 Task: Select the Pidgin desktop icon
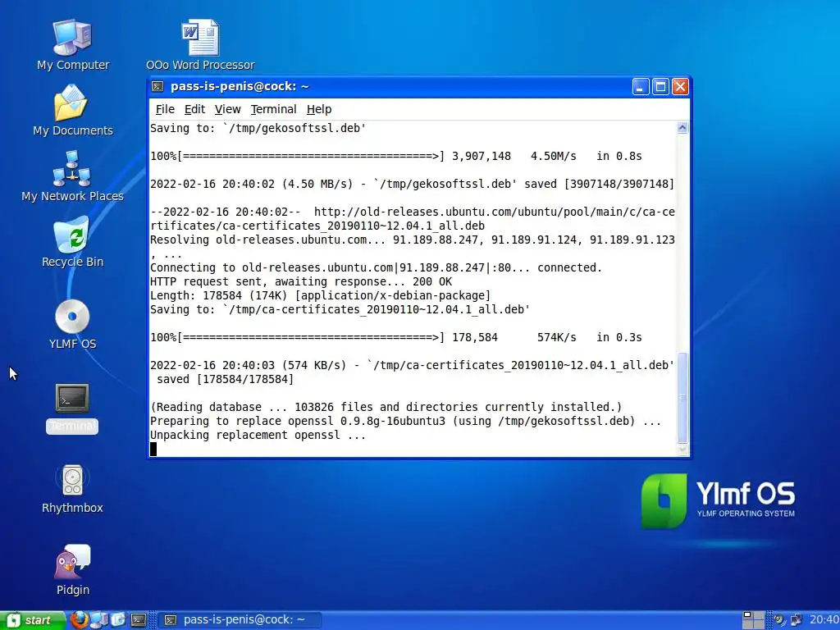coord(72,571)
